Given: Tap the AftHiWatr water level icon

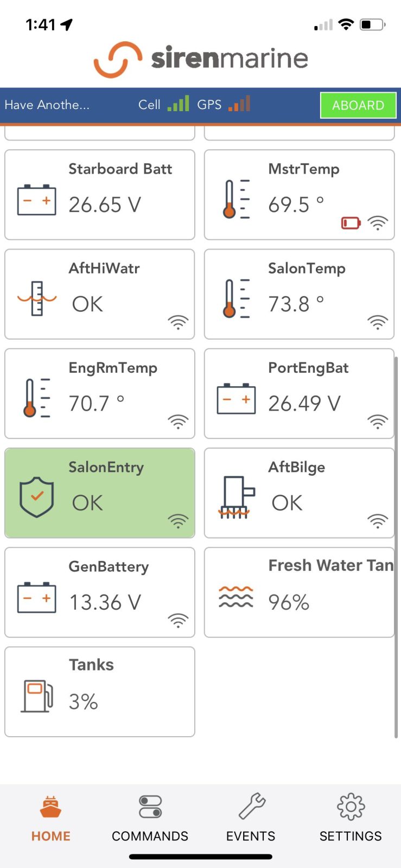Looking at the screenshot, I should pos(37,298).
